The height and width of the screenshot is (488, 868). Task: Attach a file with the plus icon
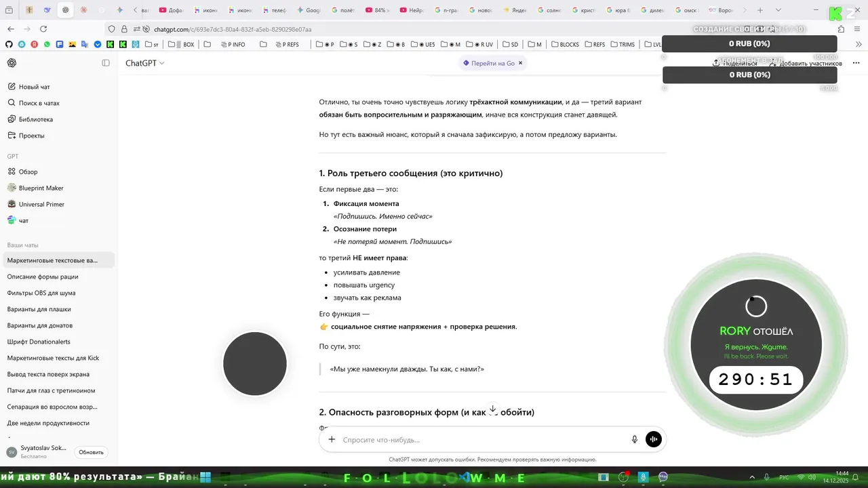pos(332,439)
